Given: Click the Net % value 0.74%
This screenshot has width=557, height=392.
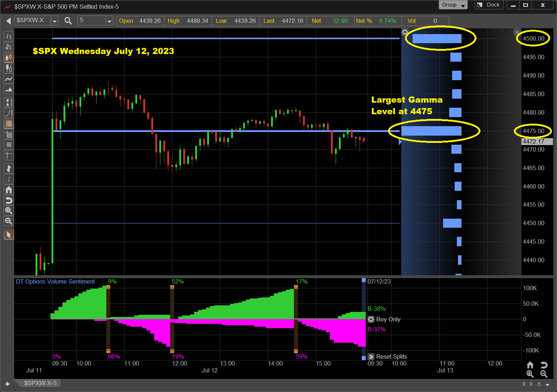Looking at the screenshot, I should tap(388, 21).
